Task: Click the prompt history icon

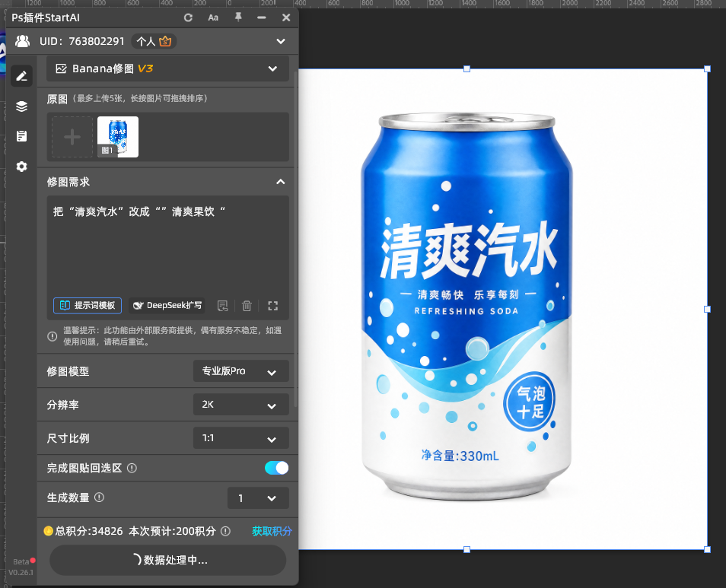Action: [223, 306]
